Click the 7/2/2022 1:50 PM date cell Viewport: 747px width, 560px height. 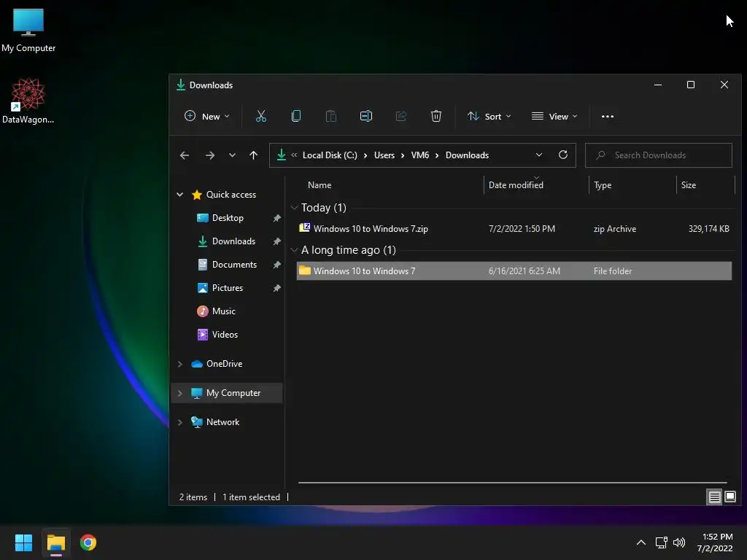point(522,228)
